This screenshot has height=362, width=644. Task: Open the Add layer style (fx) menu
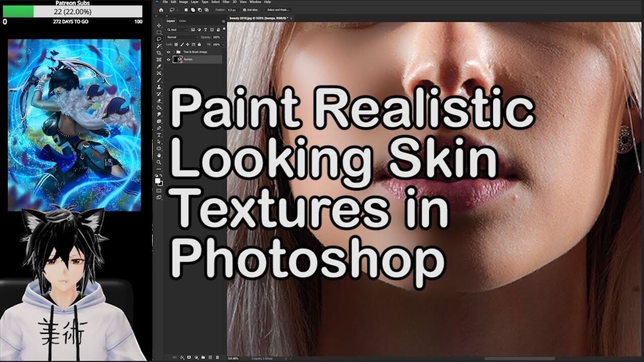[x=182, y=357]
